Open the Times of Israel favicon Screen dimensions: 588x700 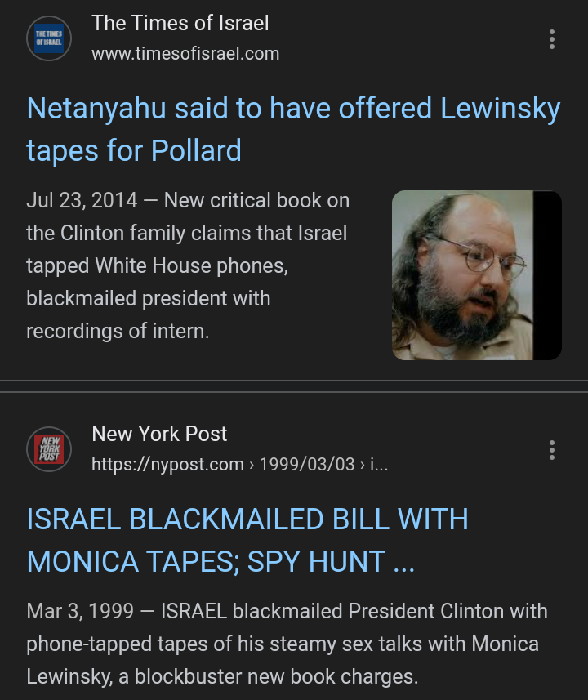(49, 38)
